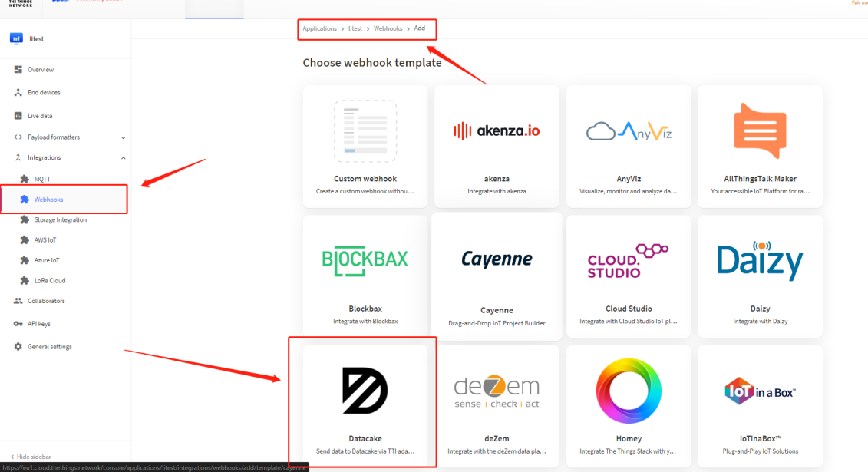Click the Datacake logo
868x472 pixels.
point(365,390)
